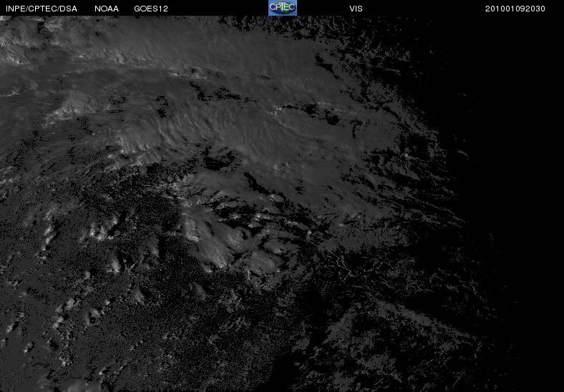The image size is (564, 392).
Task: Select the INPE/CPTEC/DSA header text
Action: pos(42,9)
